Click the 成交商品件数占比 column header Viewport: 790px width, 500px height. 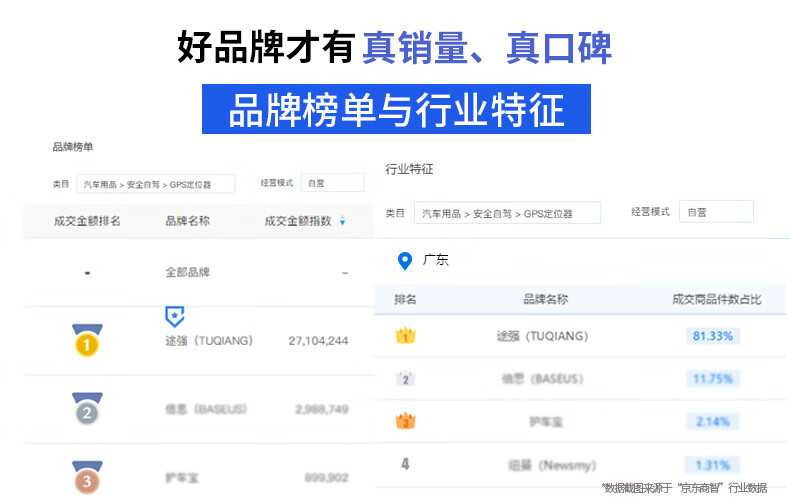[x=716, y=299]
